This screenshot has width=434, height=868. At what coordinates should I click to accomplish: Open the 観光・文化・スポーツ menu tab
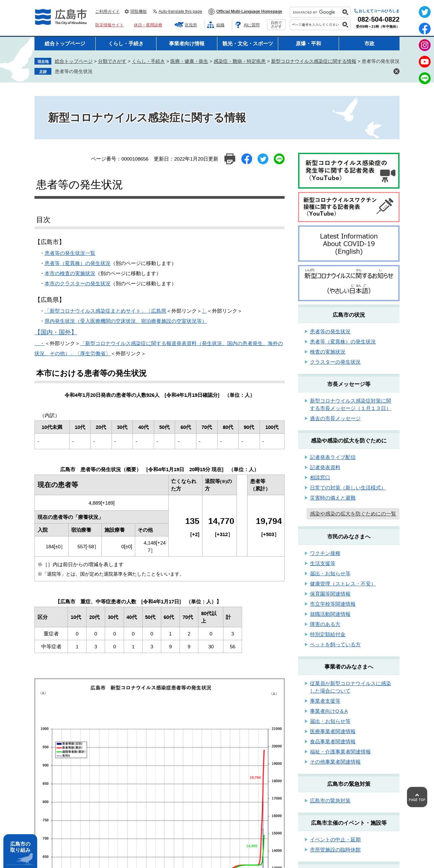pos(247,44)
